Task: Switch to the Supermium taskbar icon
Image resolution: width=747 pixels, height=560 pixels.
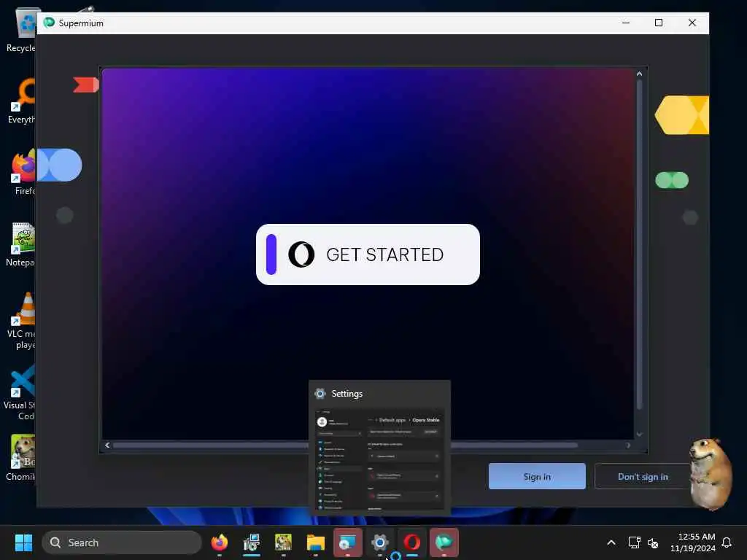Action: coord(444,542)
